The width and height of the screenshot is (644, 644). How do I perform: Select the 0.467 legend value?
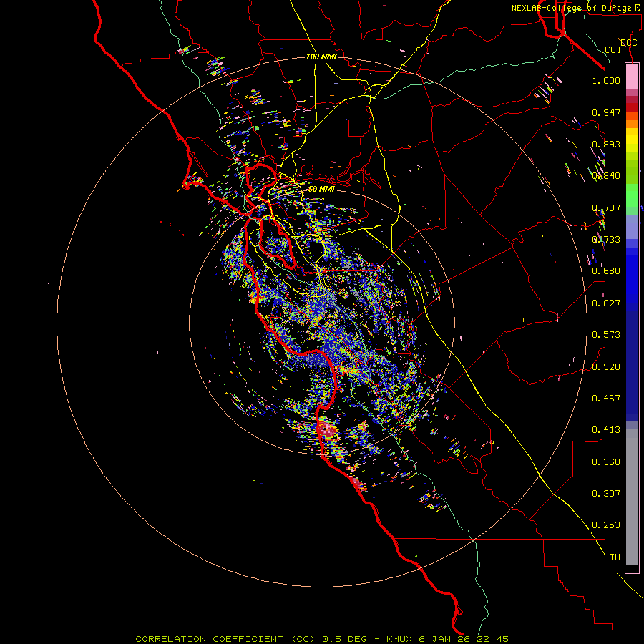pos(606,399)
